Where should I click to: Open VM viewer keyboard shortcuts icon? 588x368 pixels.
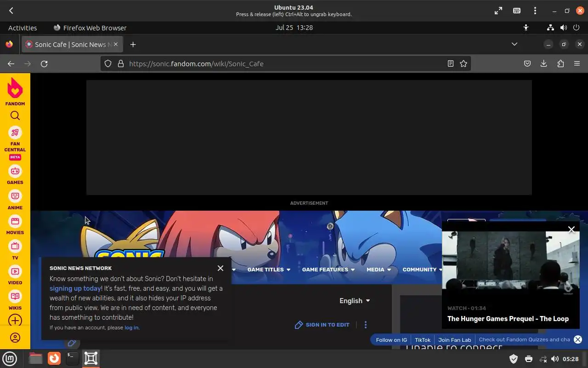(x=517, y=11)
